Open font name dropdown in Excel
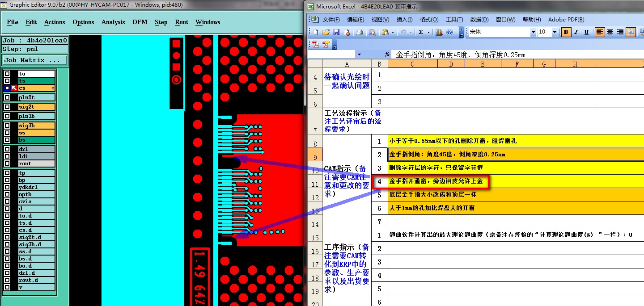644x306 pixels. (x=533, y=32)
